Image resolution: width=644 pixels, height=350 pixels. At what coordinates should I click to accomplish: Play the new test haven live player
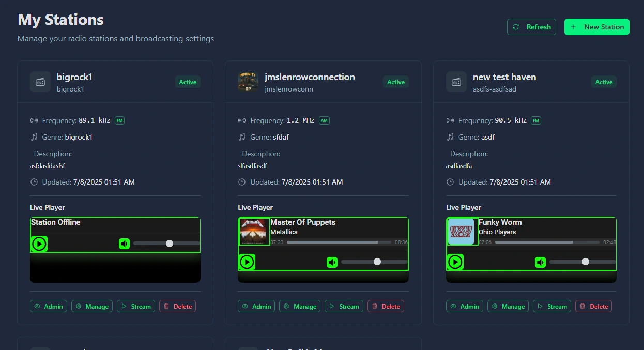point(455,262)
